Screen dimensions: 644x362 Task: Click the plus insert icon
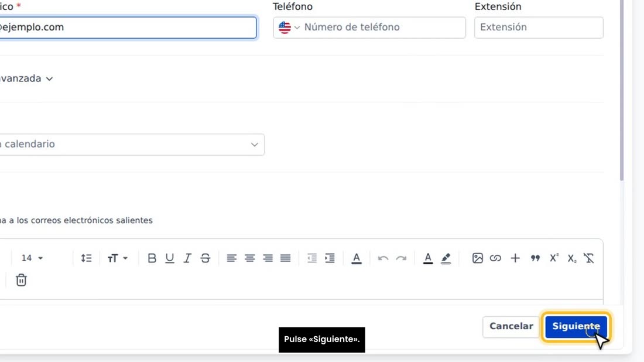515,258
